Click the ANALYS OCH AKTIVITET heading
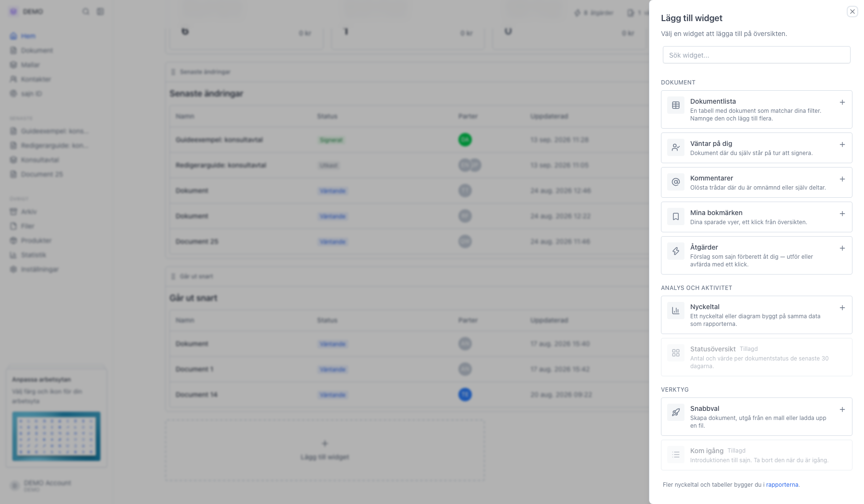This screenshot has height=504, width=864. (x=696, y=288)
